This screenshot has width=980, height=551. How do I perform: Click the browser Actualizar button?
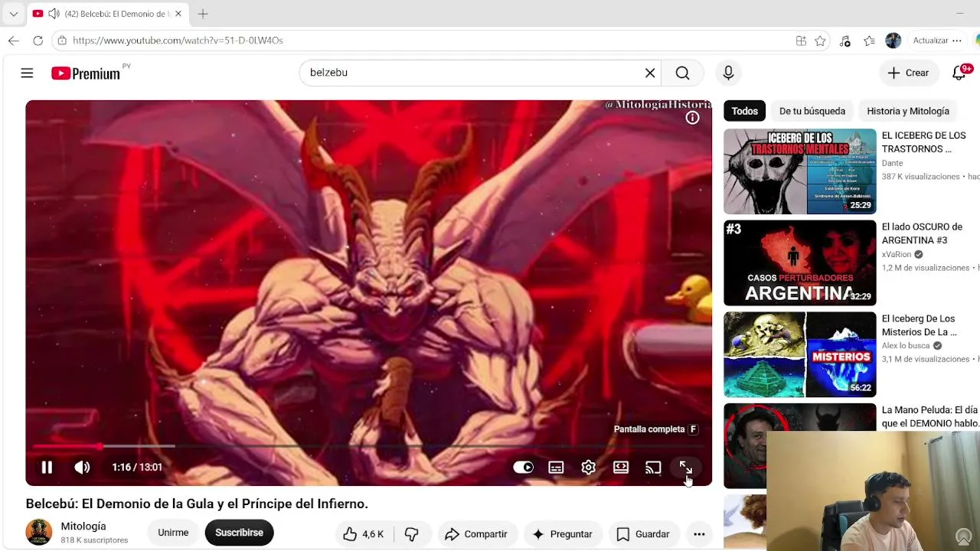930,41
